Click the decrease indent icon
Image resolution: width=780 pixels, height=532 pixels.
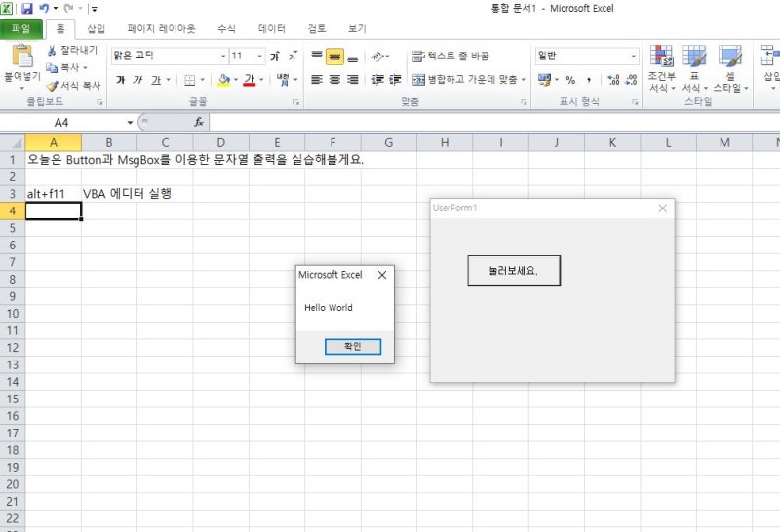pyautogui.click(x=377, y=80)
